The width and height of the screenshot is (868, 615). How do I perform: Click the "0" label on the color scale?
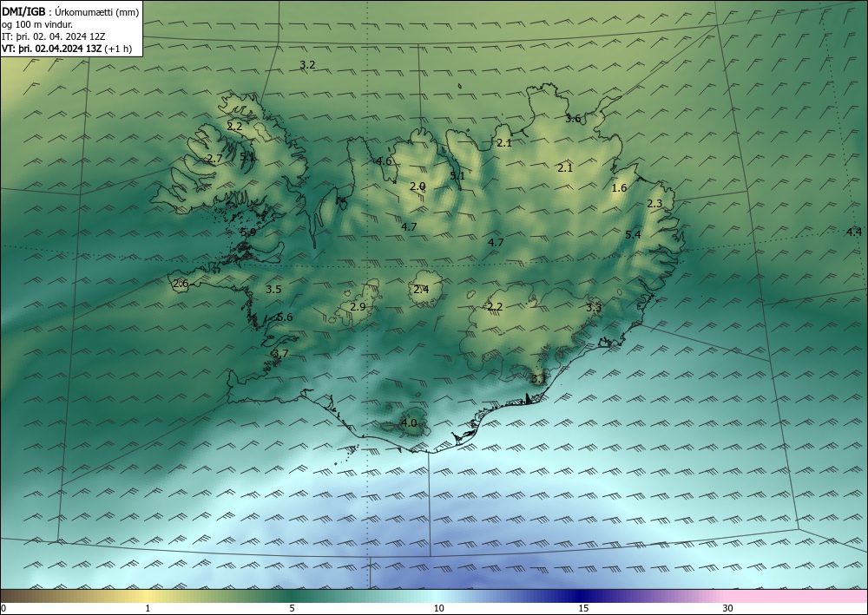(3, 609)
